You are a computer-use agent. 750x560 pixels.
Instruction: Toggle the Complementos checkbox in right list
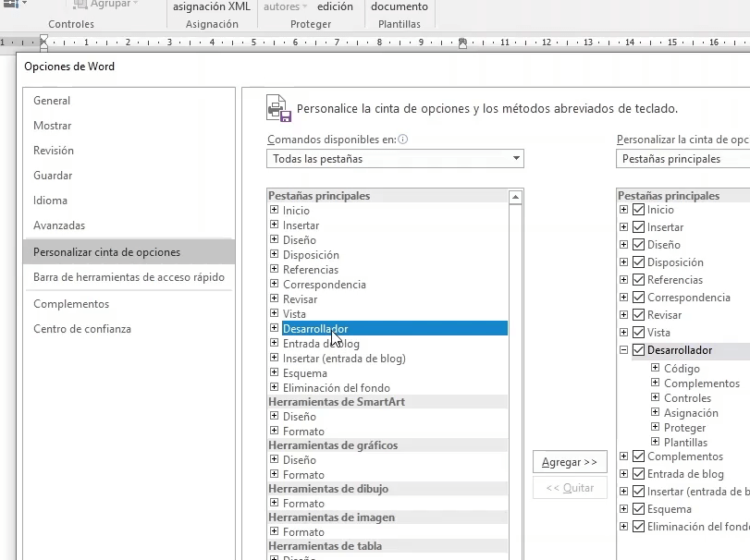point(638,457)
